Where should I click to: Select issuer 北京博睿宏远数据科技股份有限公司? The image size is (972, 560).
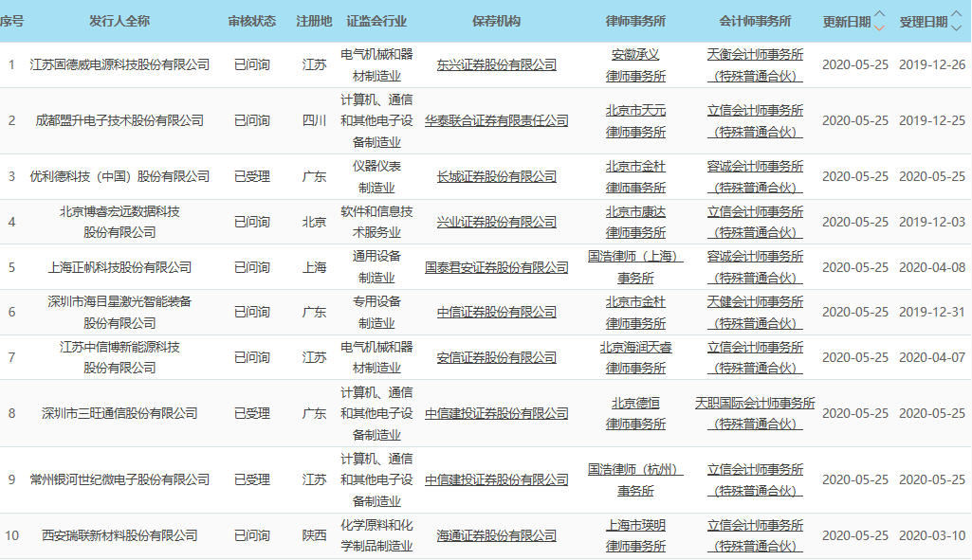119,222
